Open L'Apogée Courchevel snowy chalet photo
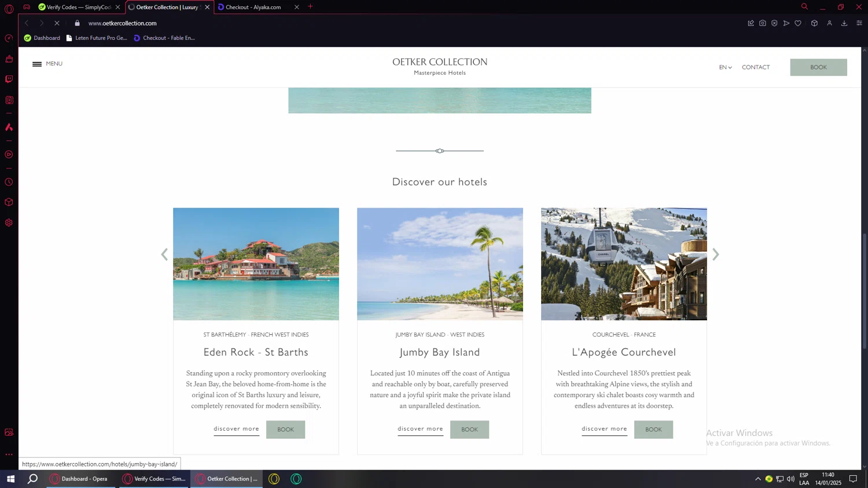 (624, 264)
